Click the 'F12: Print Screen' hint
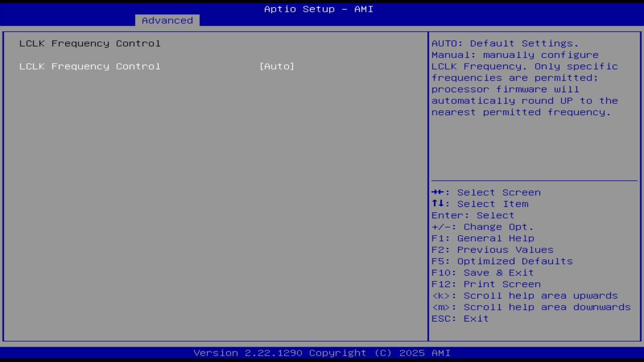Image resolution: width=644 pixels, height=362 pixels. pos(486,284)
